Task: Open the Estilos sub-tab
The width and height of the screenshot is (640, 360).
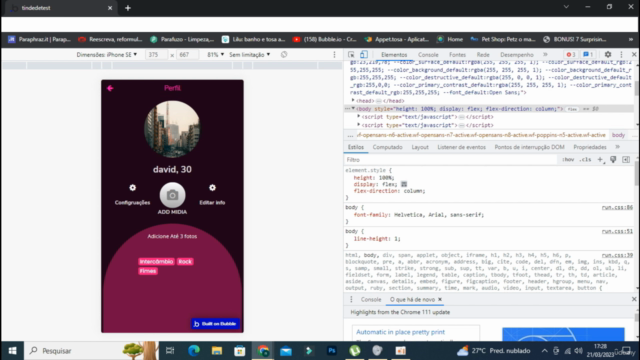Action: pyautogui.click(x=356, y=147)
